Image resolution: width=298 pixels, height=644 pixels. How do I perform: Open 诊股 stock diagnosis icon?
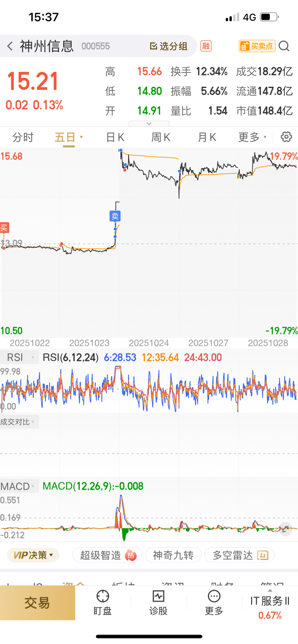coord(158,603)
